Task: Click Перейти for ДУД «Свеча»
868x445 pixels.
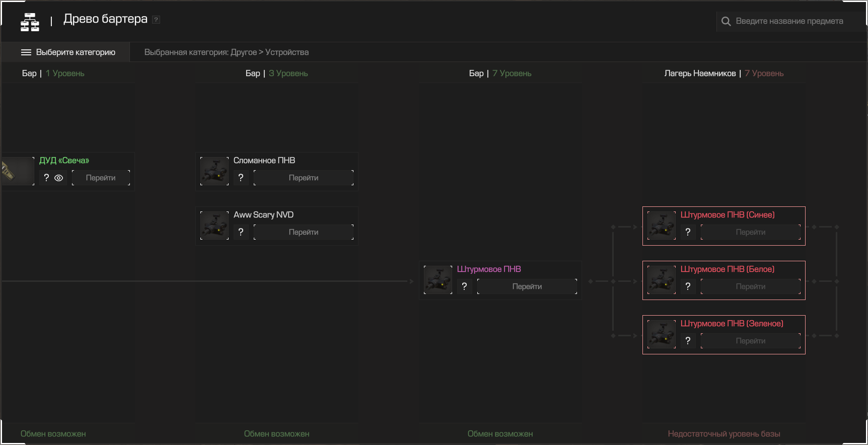Action: [x=101, y=178]
